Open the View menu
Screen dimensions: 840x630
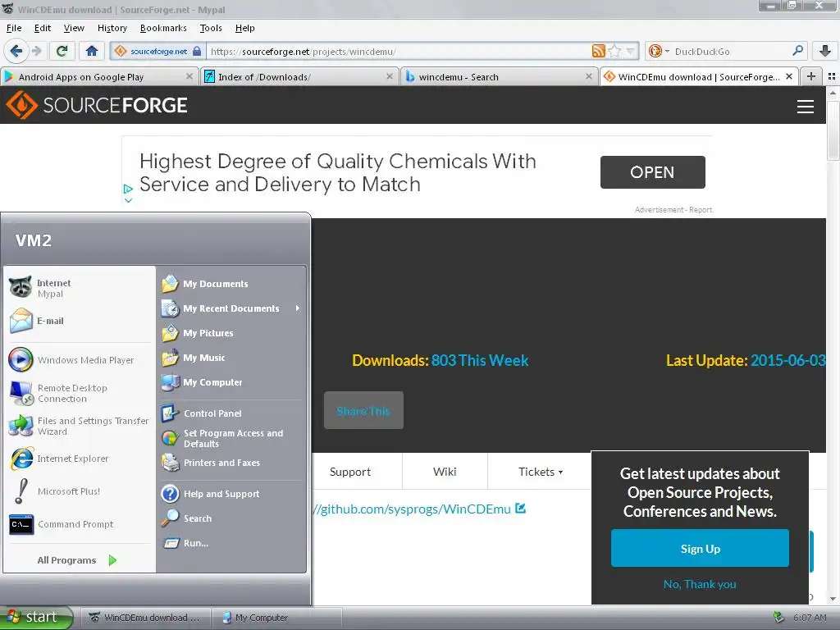[74, 28]
